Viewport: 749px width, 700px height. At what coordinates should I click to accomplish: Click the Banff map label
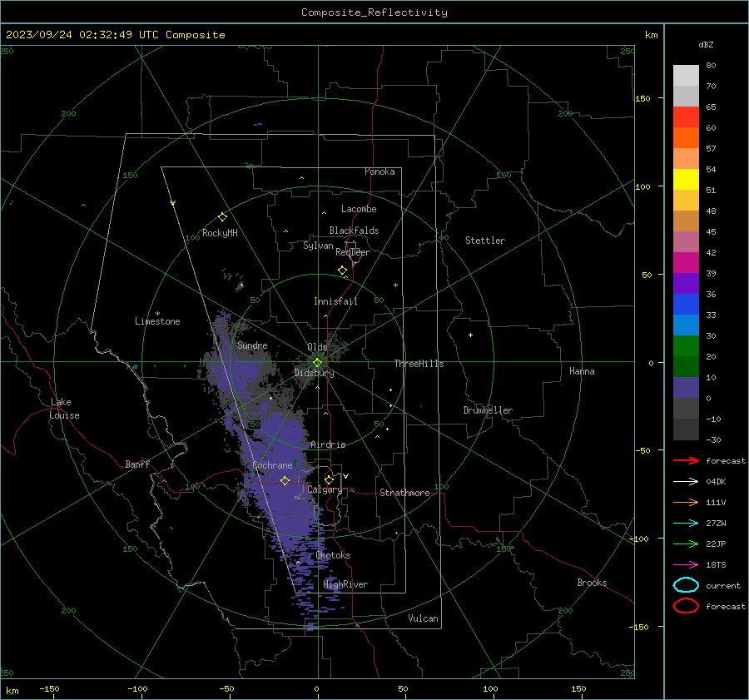[137, 464]
